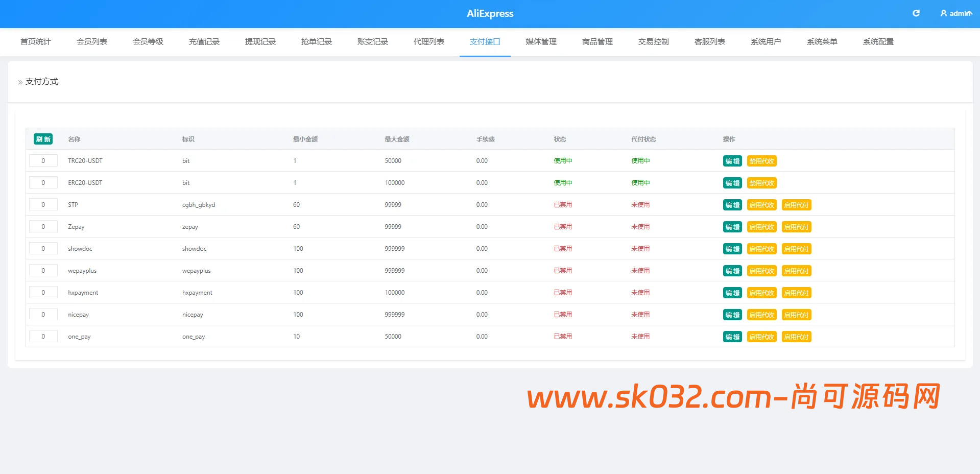Click 启用代收 for one_pay

pyautogui.click(x=762, y=337)
